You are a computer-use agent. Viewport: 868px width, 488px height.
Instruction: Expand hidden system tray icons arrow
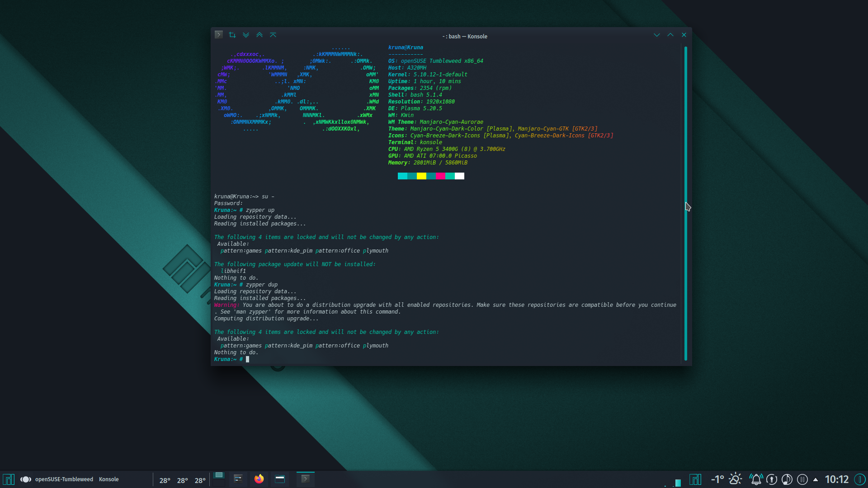[x=816, y=479]
